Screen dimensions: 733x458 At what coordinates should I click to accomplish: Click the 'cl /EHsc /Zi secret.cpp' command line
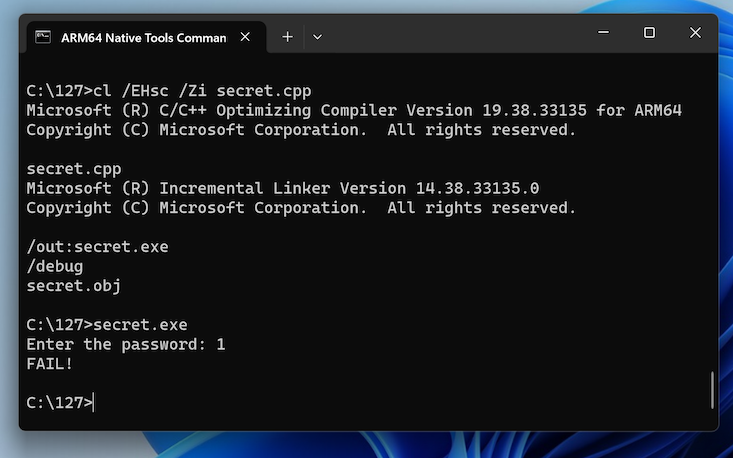pyautogui.click(x=168, y=91)
